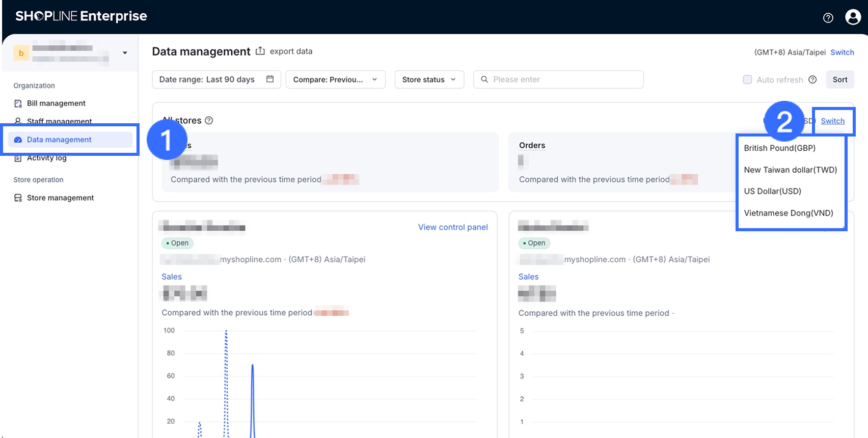The image size is (868, 438).
Task: Enable the Auto refresh checkbox
Action: click(x=747, y=79)
